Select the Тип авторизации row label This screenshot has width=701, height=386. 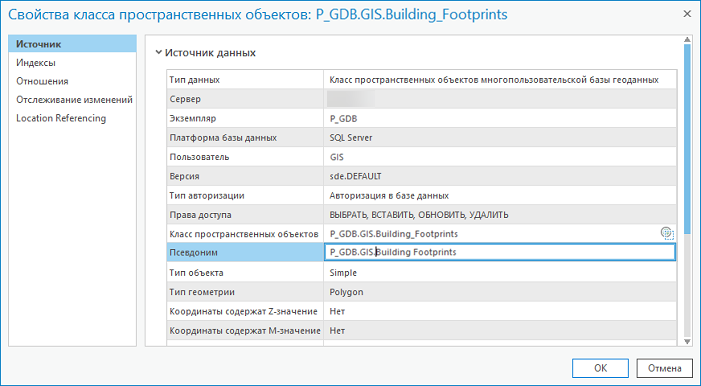tap(207, 195)
